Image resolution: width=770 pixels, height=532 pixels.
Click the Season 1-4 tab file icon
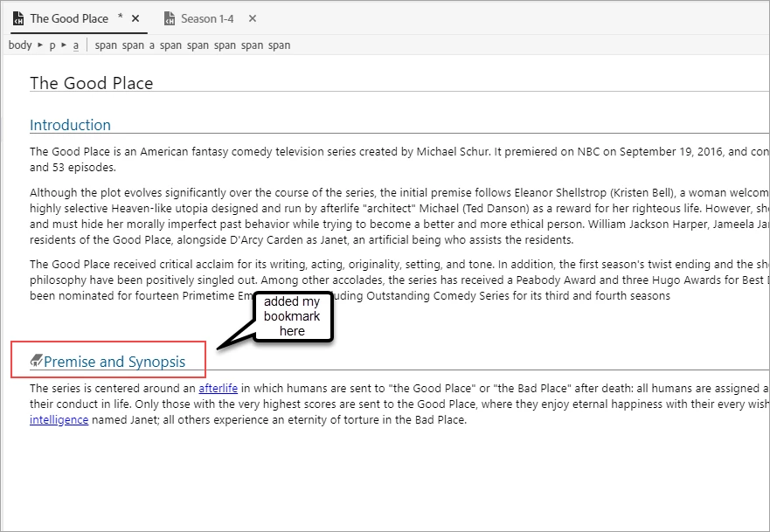(x=170, y=18)
